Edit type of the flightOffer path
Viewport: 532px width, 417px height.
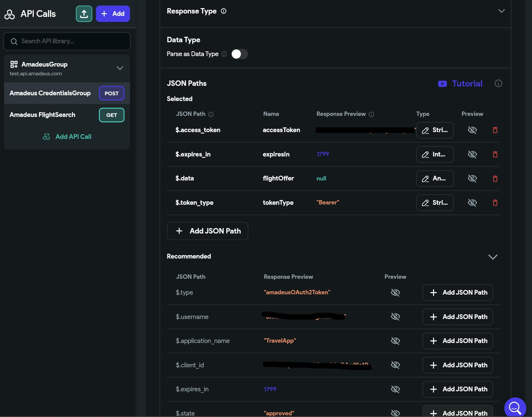(435, 178)
